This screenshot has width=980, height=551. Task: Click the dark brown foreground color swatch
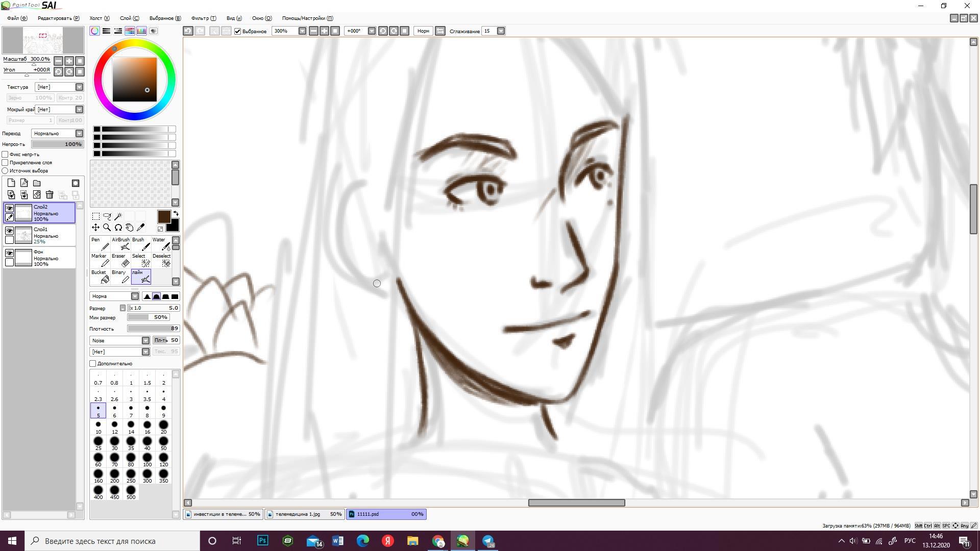pos(163,216)
